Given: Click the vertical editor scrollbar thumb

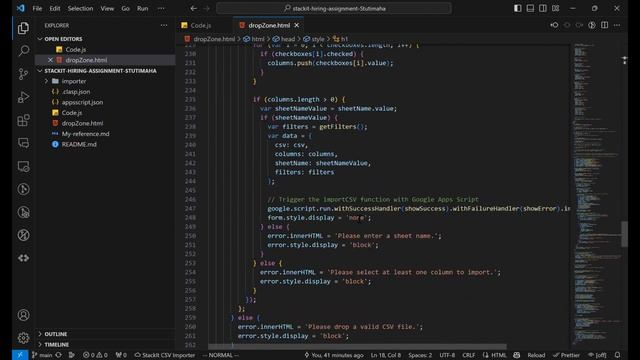Looking at the screenshot, I should click(x=624, y=234).
